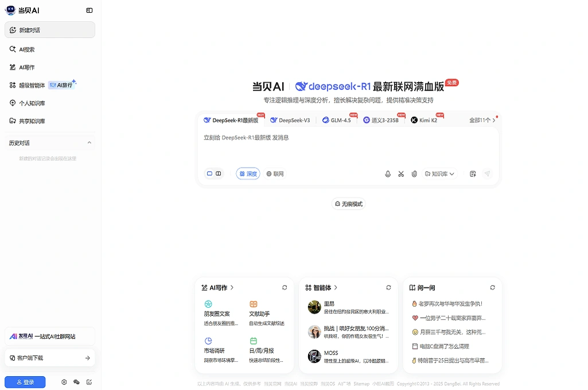Click the paperclip attachment icon

[414, 174]
